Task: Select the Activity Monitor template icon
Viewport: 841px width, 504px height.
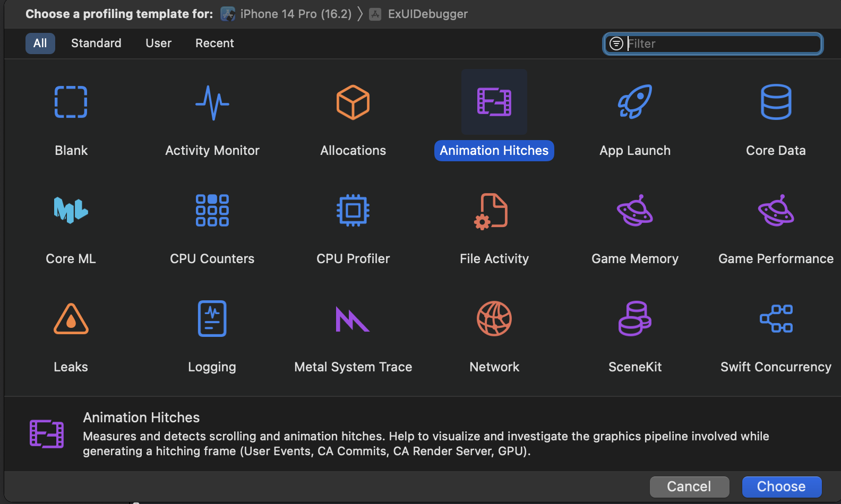Action: pos(212,102)
